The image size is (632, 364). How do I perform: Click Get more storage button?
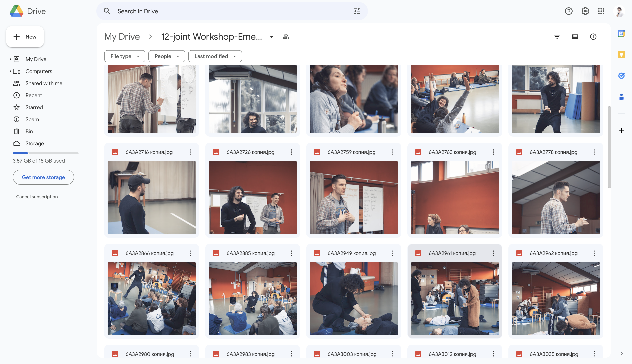point(43,177)
